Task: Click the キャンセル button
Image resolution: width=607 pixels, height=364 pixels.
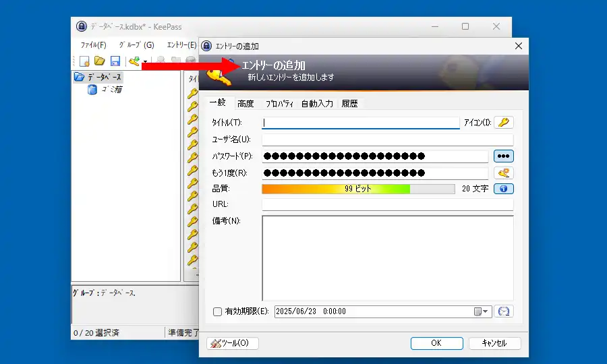Action: (x=494, y=343)
